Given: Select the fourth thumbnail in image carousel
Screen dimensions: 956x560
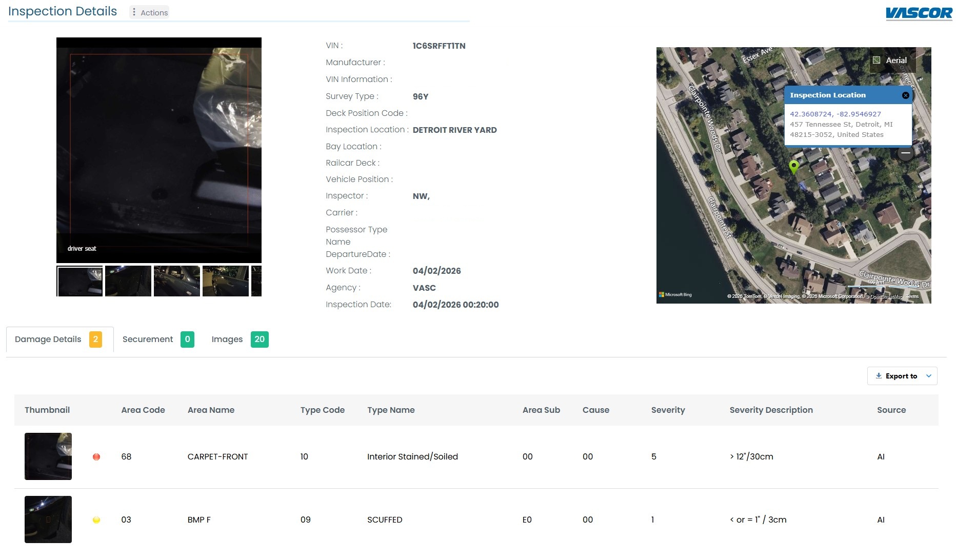Looking at the screenshot, I should 226,281.
